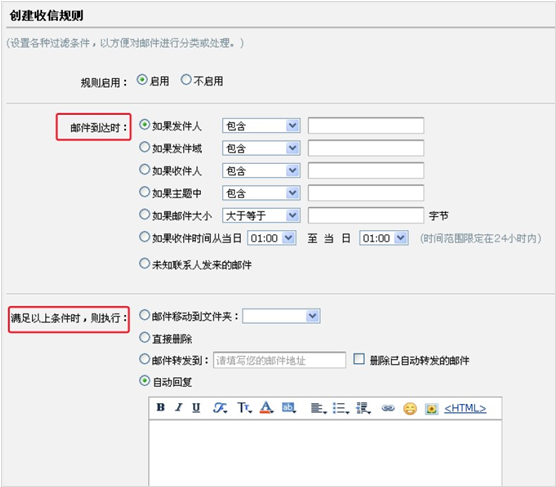Open the 包含 dropdown for 如果主题中
This screenshot has width=556, height=487.
point(261,193)
